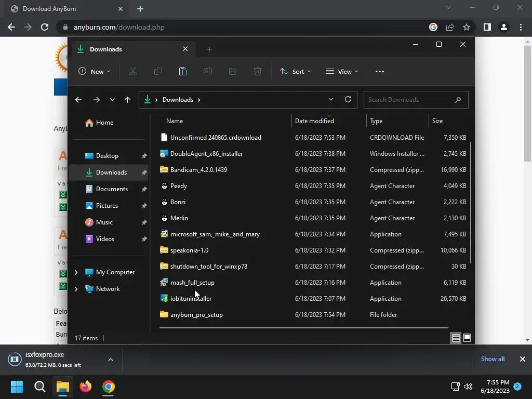Open Chrome profile avatar
This screenshot has width=532, height=399.
(504, 27)
